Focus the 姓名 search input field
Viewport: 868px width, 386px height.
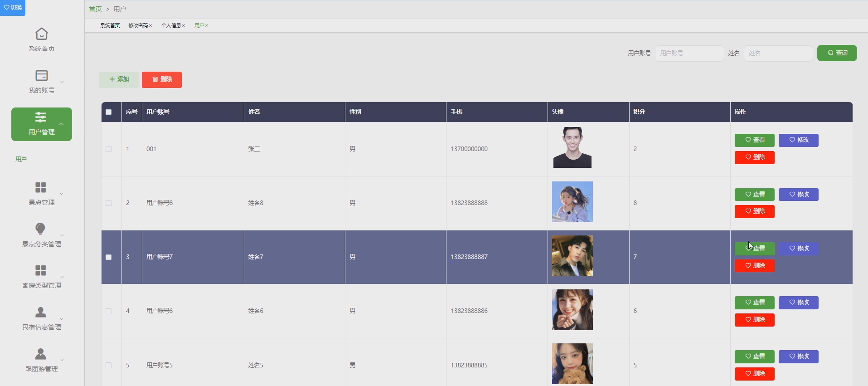tap(778, 53)
